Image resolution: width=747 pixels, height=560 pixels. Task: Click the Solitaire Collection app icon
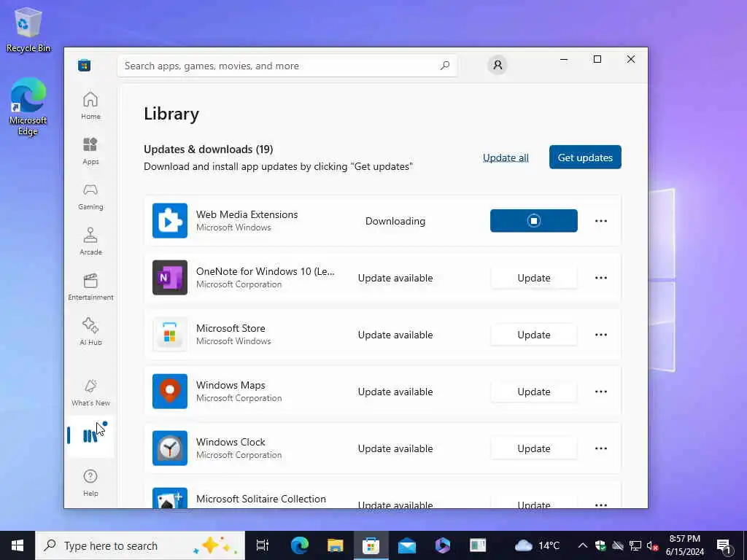point(169,497)
